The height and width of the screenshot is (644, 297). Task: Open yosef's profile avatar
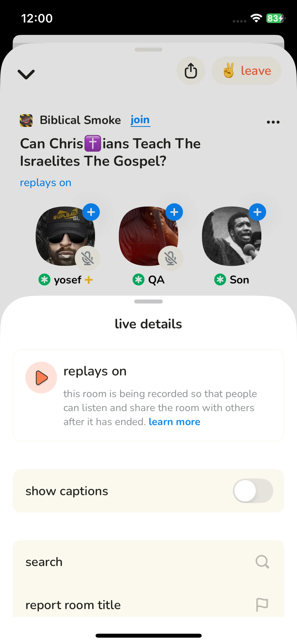[65, 236]
